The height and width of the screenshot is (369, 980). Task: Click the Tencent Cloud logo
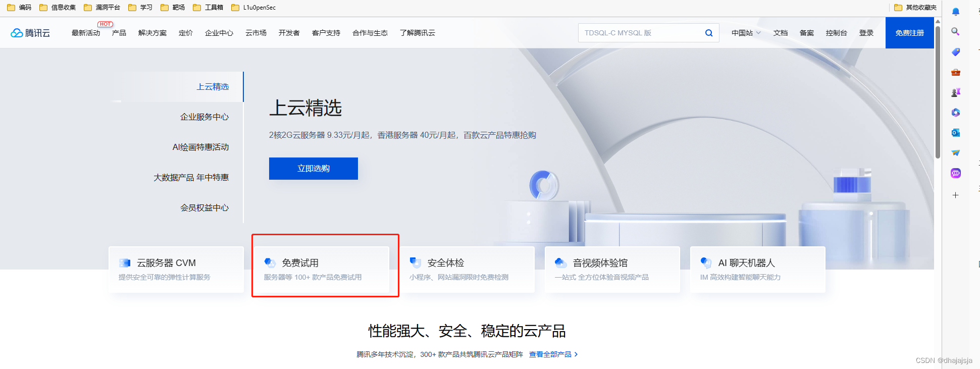click(x=30, y=33)
